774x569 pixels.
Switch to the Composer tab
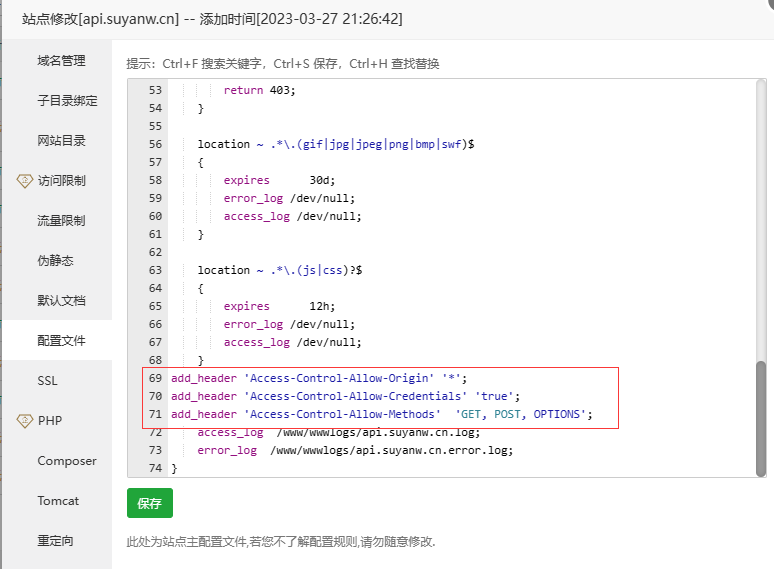67,461
